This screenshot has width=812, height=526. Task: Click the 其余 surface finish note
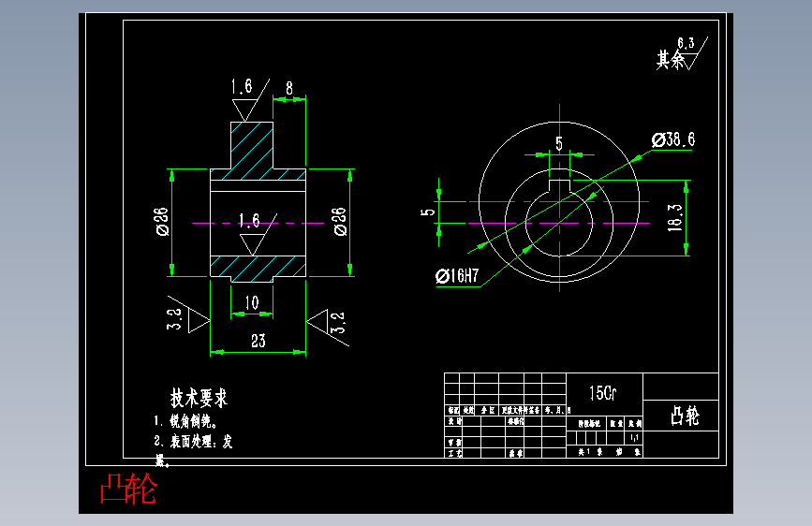pos(671,60)
